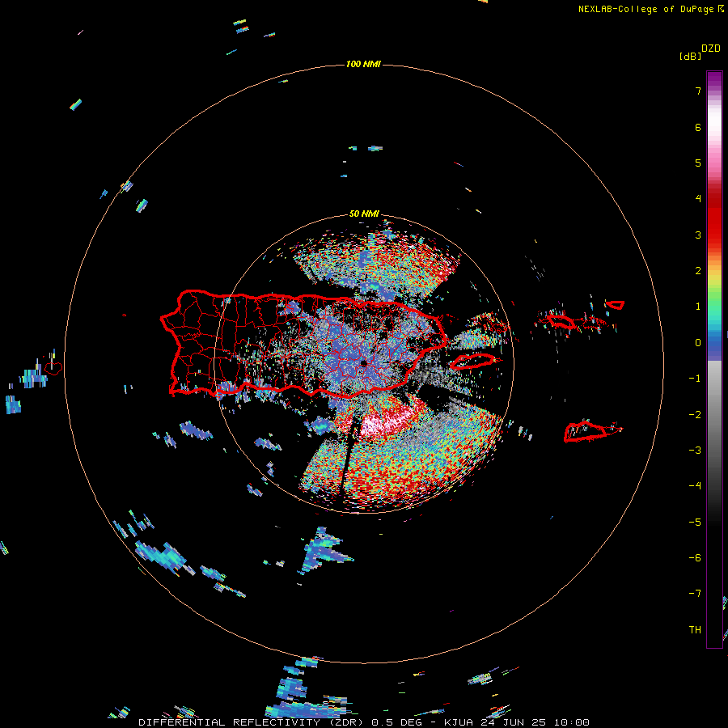Click the -3 value on the dB scale
The image size is (728, 728).
coord(695,451)
